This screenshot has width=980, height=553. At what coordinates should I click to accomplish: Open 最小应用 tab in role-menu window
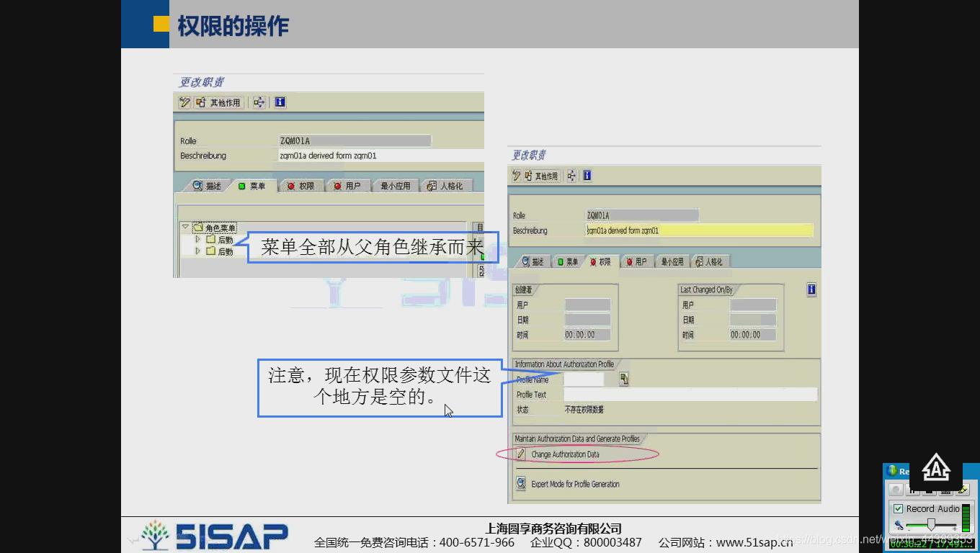point(394,186)
